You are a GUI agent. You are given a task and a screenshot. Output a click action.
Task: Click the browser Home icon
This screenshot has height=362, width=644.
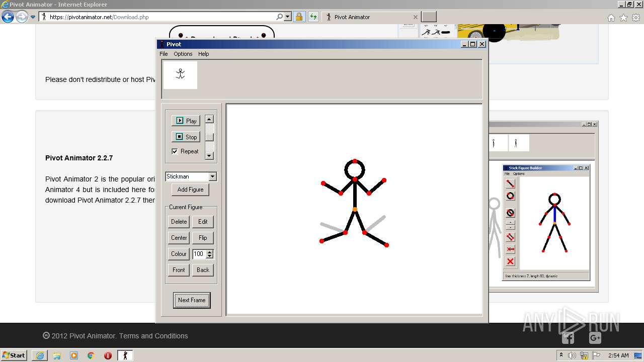pos(611,18)
